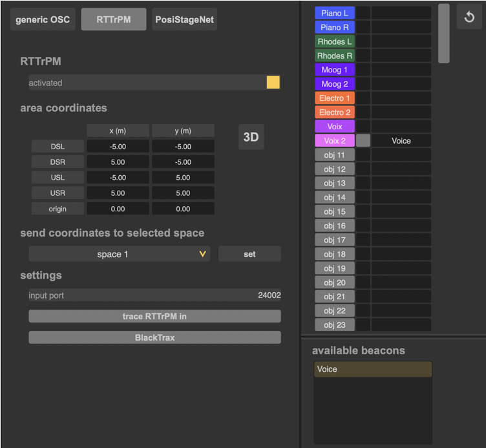486x448 pixels.
Task: Edit the DSL y coordinate value
Action: click(x=183, y=146)
